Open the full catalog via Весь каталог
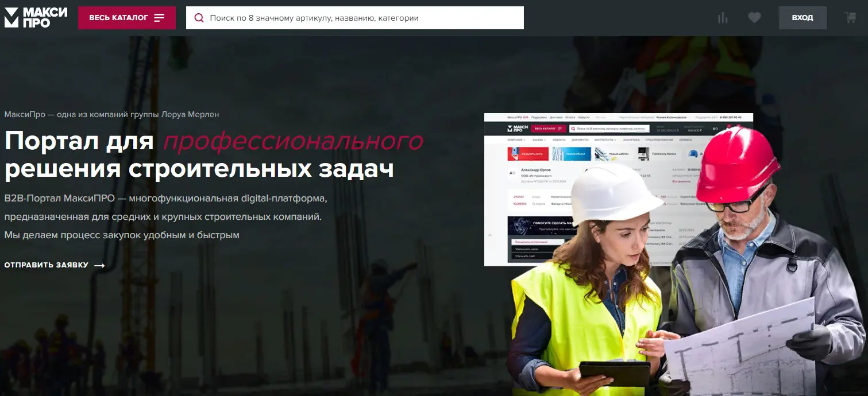The image size is (868, 396). click(127, 18)
